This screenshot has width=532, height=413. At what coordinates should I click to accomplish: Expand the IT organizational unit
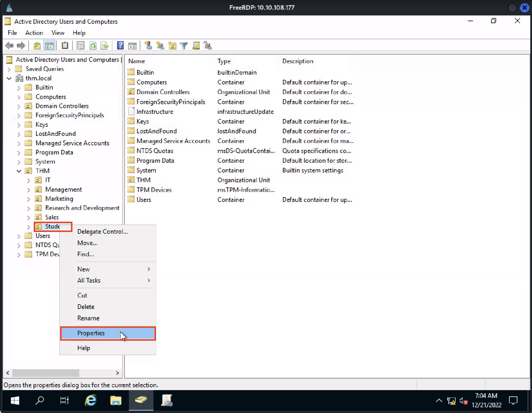tap(28, 180)
